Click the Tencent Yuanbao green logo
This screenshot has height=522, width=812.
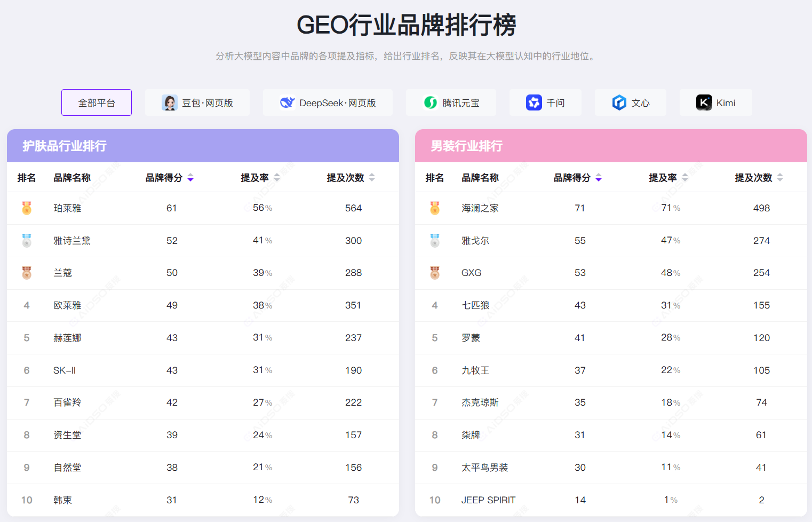pyautogui.click(x=430, y=102)
